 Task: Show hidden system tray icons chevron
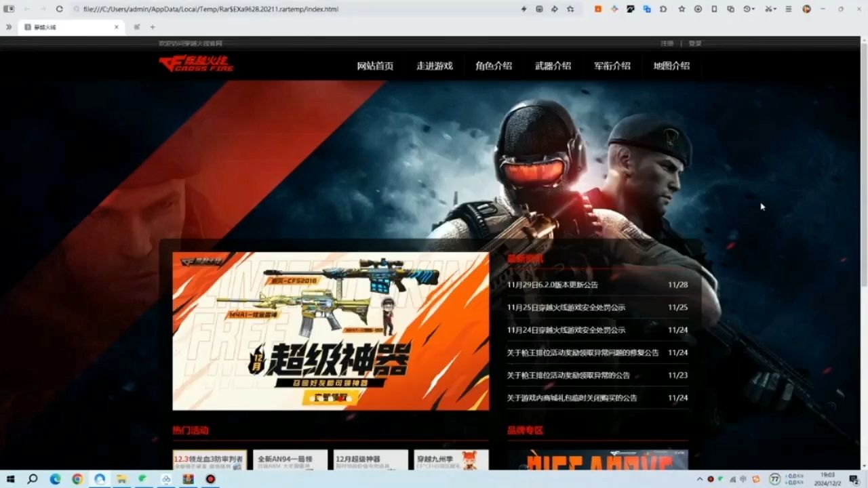[x=701, y=479]
